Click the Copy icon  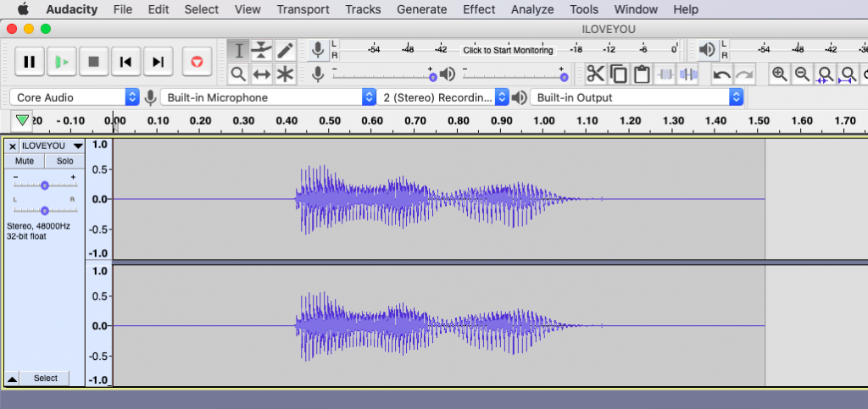coord(618,74)
